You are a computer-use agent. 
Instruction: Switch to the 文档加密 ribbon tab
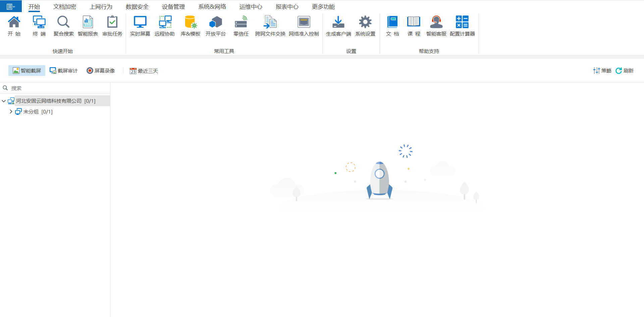[x=65, y=7]
